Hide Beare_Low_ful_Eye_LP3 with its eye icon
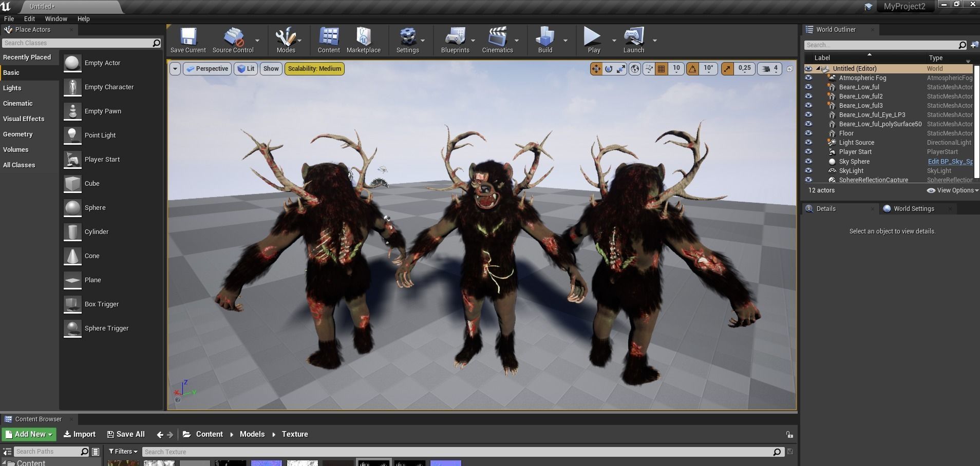Screen dimensions: 980x466 (808, 115)
